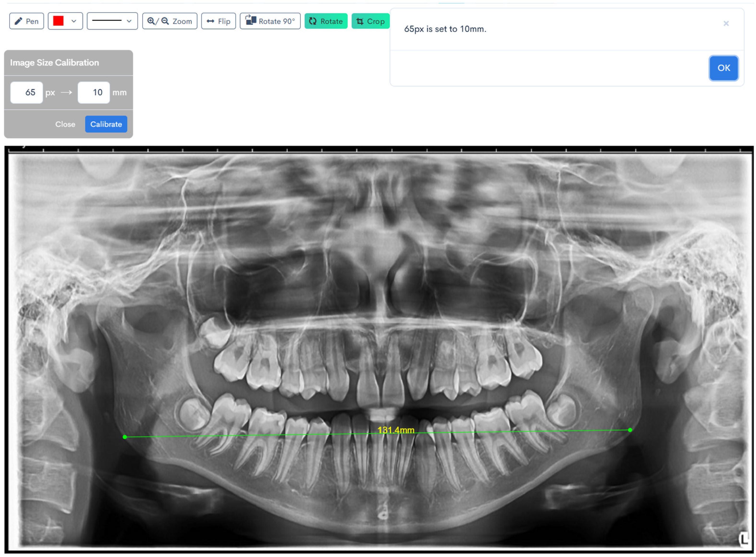The width and height of the screenshot is (756, 557).
Task: Click the red pen color swatch
Action: pos(58,21)
